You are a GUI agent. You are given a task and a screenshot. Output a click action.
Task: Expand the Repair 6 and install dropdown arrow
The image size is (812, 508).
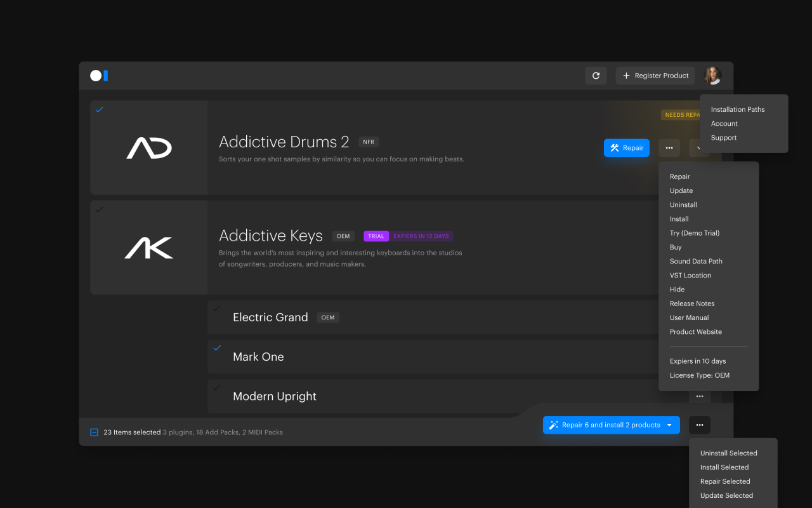pos(669,425)
